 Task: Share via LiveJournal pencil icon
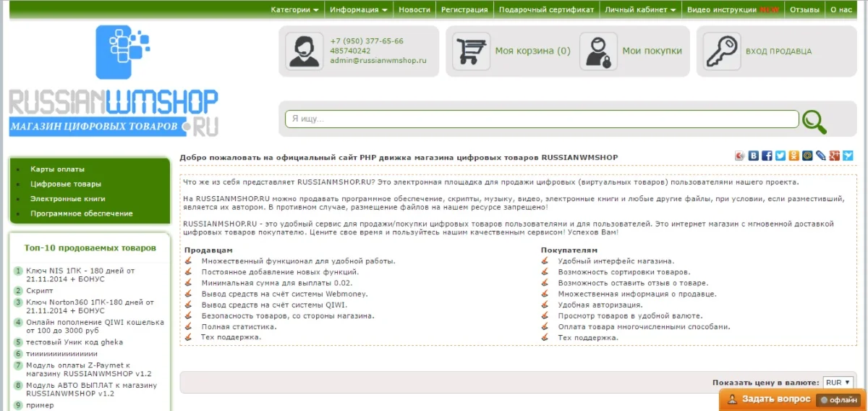(821, 156)
